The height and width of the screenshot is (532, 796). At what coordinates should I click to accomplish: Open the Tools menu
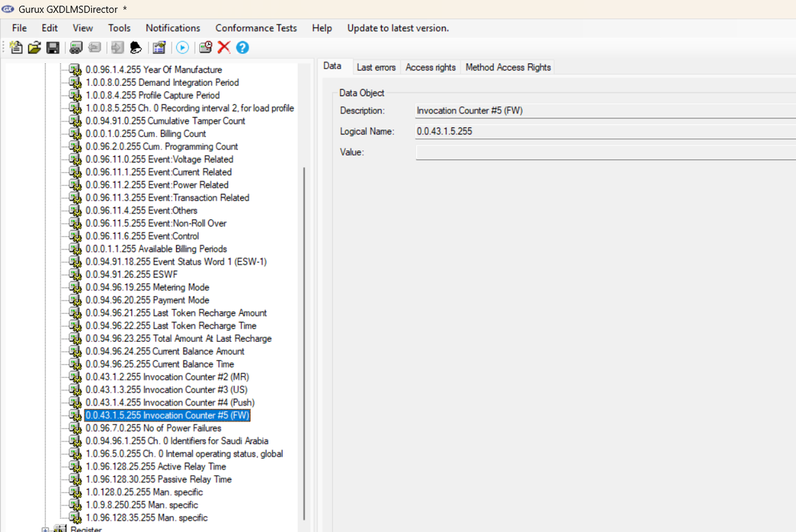tap(119, 28)
